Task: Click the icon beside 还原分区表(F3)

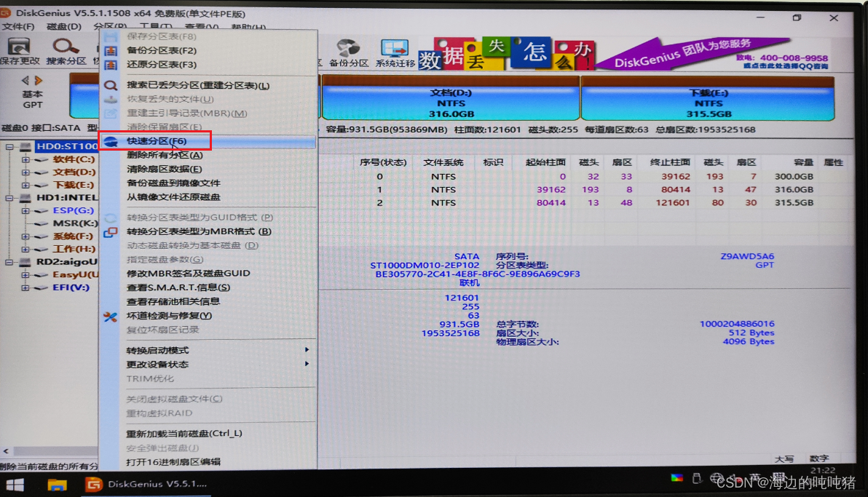Action: [x=111, y=65]
